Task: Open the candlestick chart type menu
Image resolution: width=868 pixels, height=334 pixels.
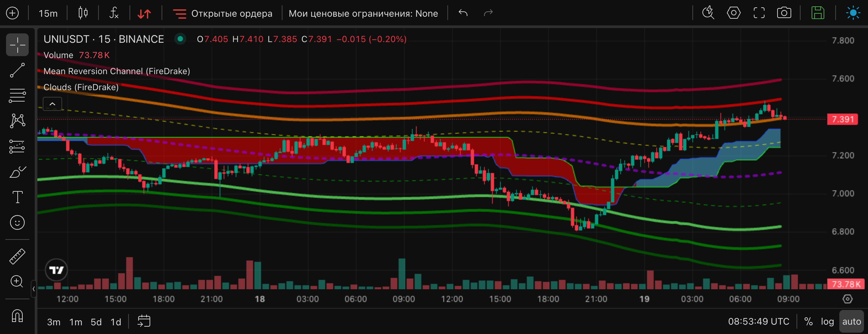Action: pyautogui.click(x=83, y=13)
